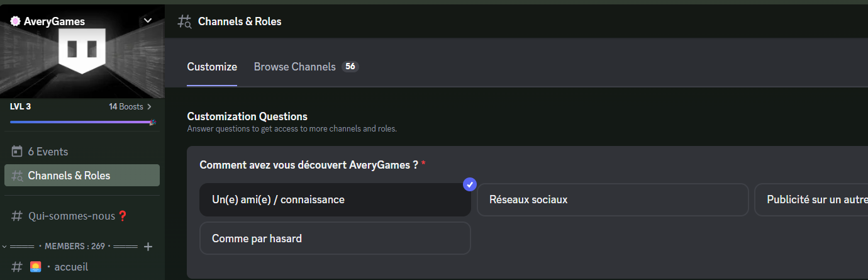Click the calendar icon beside 6 Events
This screenshot has width=868, height=280.
click(17, 152)
